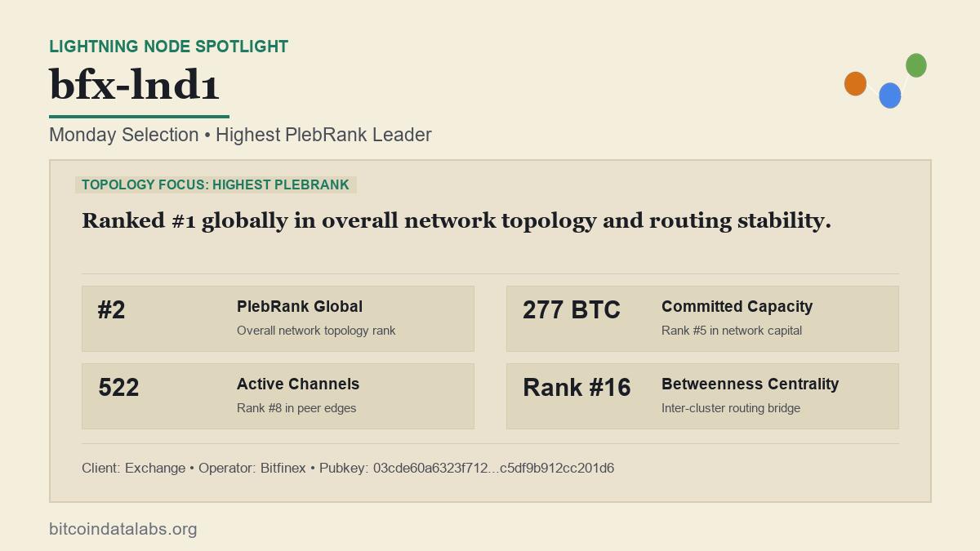Click the Topology Focus: Highest PlebRank tag
Image resolution: width=980 pixels, height=551 pixels.
coord(216,184)
